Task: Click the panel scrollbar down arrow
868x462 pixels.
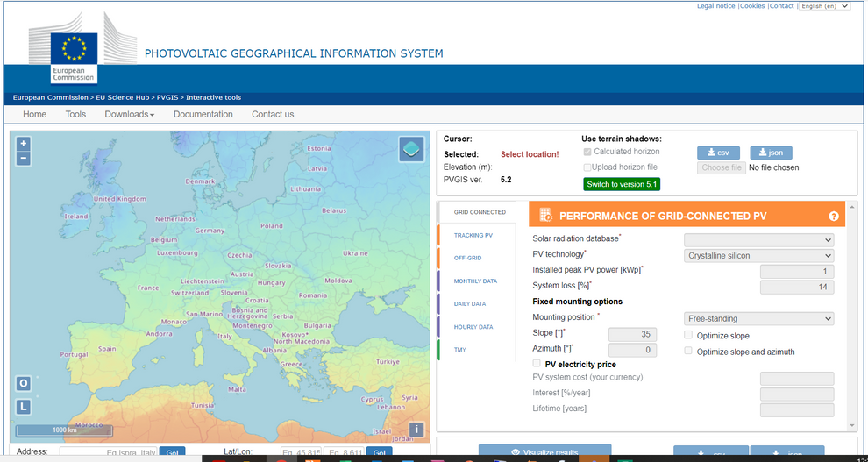Action: tap(852, 425)
